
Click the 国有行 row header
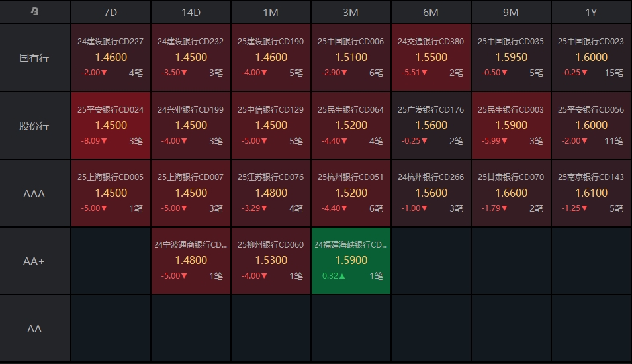(x=34, y=58)
